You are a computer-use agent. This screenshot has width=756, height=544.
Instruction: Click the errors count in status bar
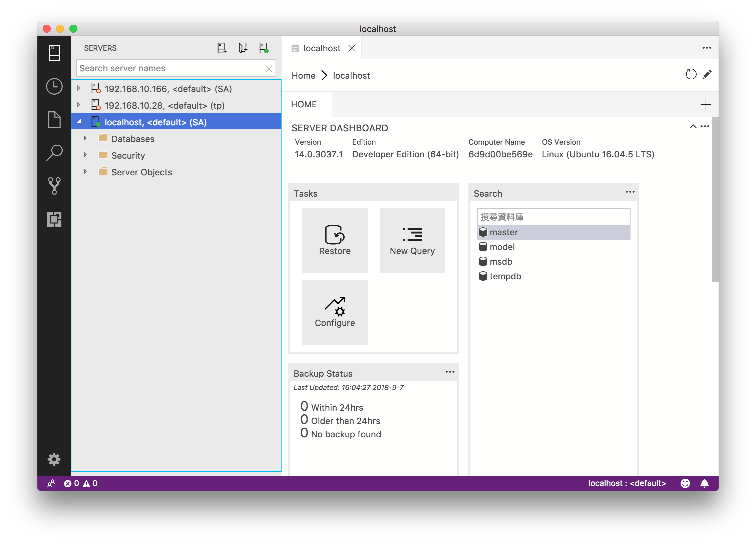click(71, 483)
